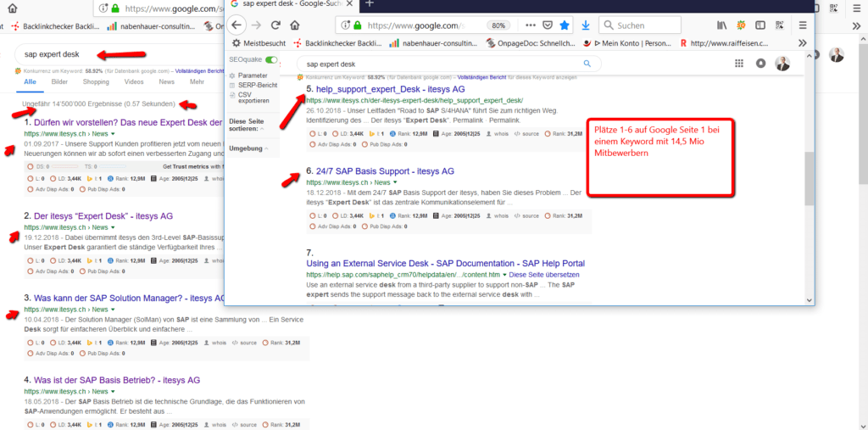Click the reload page button

(275, 25)
